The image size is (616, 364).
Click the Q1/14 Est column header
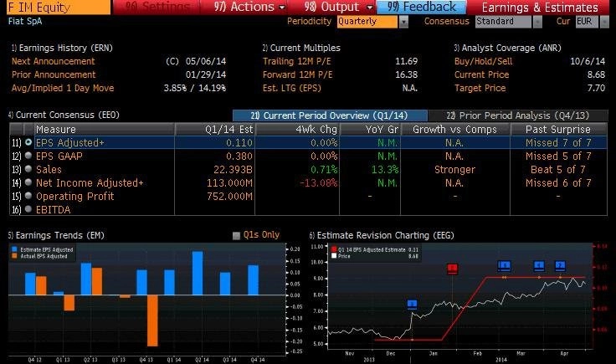point(215,129)
